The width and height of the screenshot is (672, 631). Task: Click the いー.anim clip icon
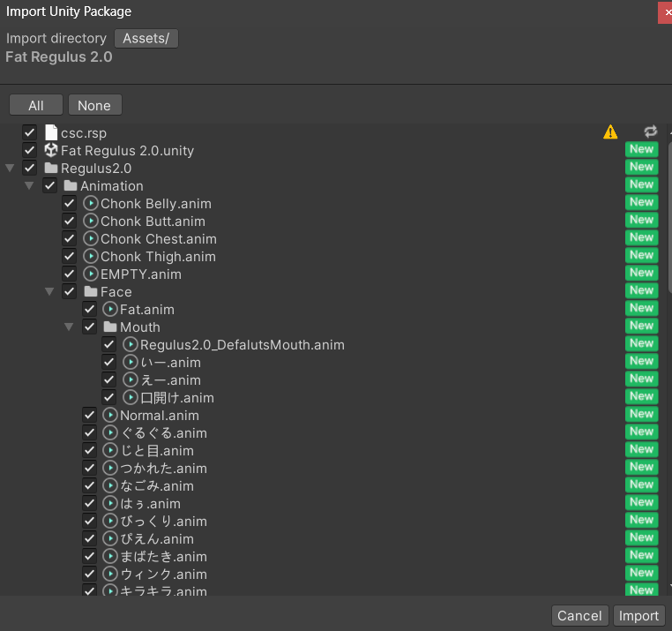131,362
